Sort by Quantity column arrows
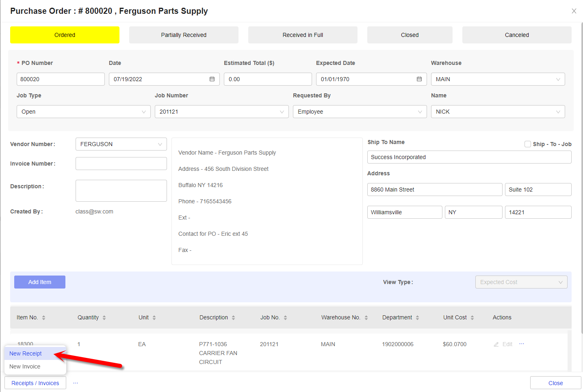Viewport: 583px width, 392px height. 104,318
